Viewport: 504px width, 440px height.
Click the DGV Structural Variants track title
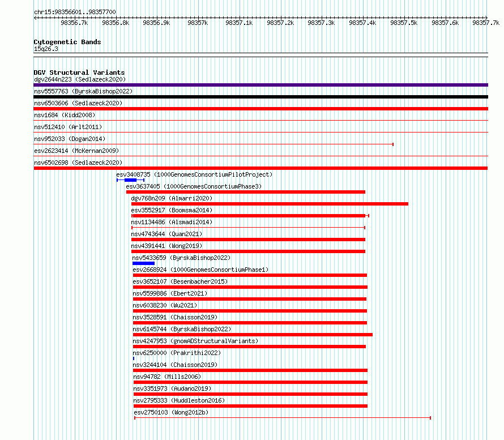pyautogui.click(x=79, y=72)
